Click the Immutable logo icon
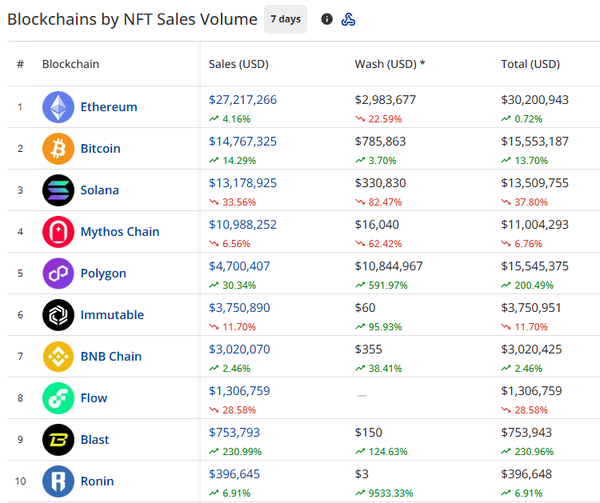 pos(58,315)
